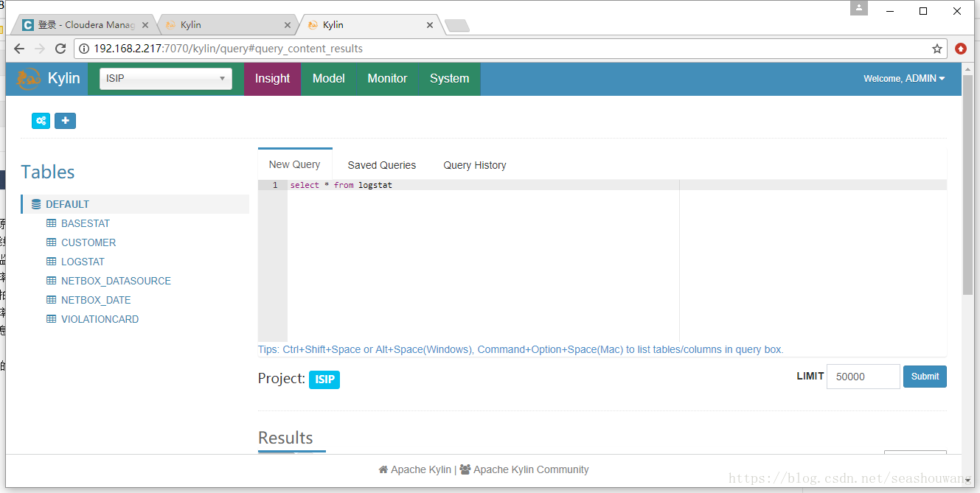Click the query tips text
980x493 pixels.
point(521,349)
